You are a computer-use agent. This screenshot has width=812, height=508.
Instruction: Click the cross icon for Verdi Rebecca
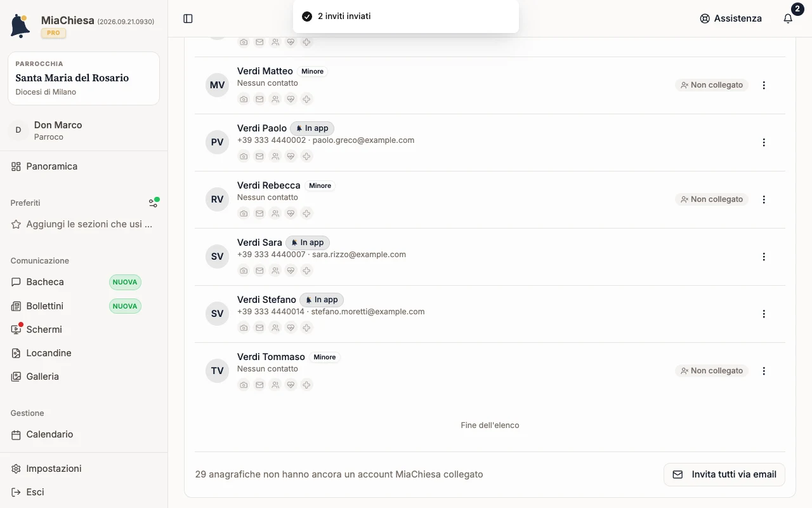click(306, 213)
